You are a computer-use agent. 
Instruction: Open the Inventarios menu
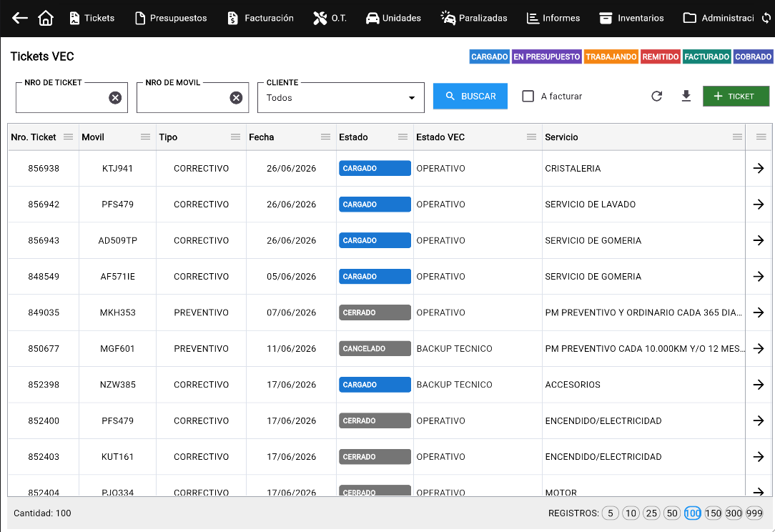pyautogui.click(x=632, y=19)
